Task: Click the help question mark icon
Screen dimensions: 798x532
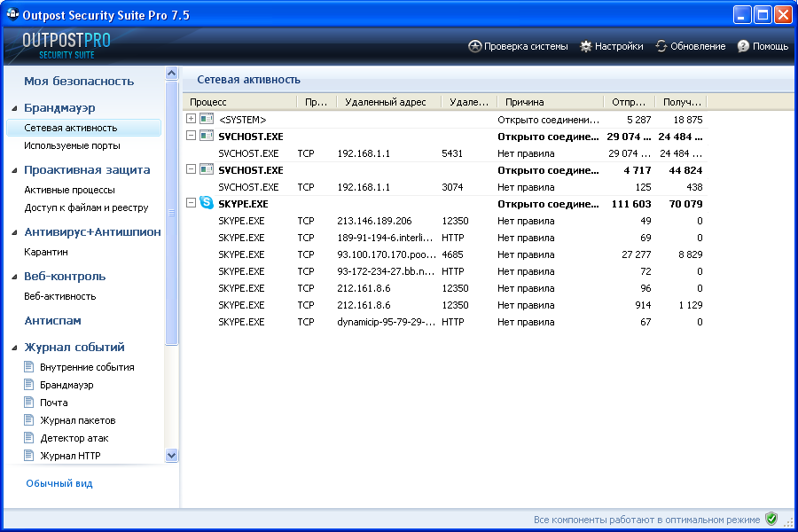Action: [744, 46]
